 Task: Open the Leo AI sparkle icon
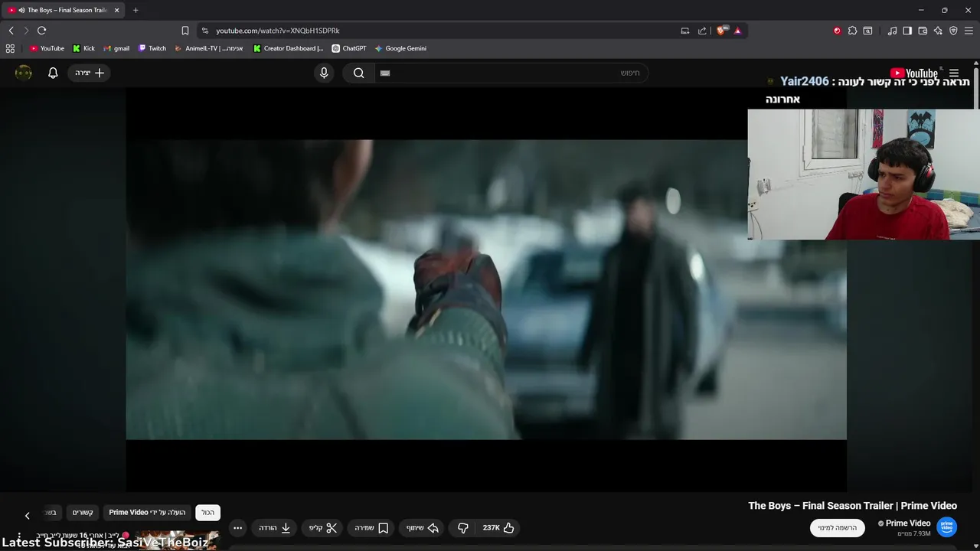click(x=938, y=31)
